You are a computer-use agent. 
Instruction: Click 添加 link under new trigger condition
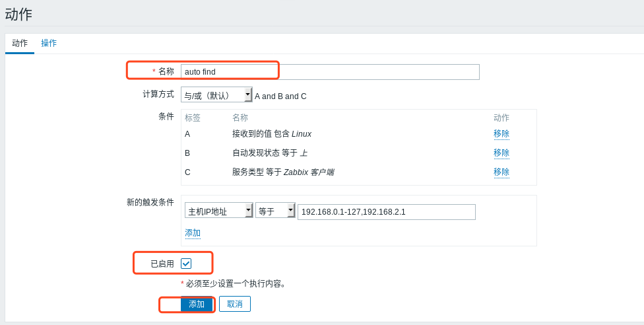pyautogui.click(x=193, y=233)
